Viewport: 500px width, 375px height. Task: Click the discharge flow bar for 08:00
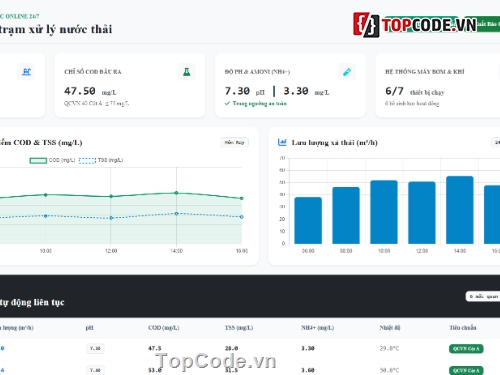point(346,215)
